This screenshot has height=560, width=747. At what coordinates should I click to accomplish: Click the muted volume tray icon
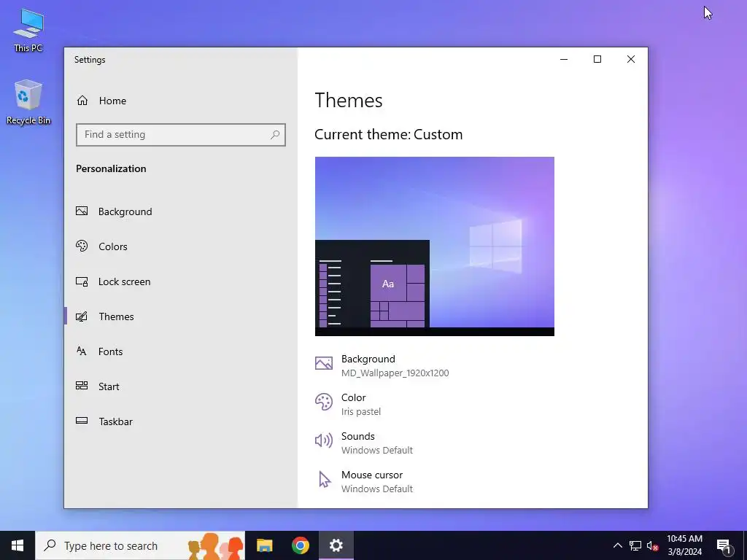coord(652,545)
